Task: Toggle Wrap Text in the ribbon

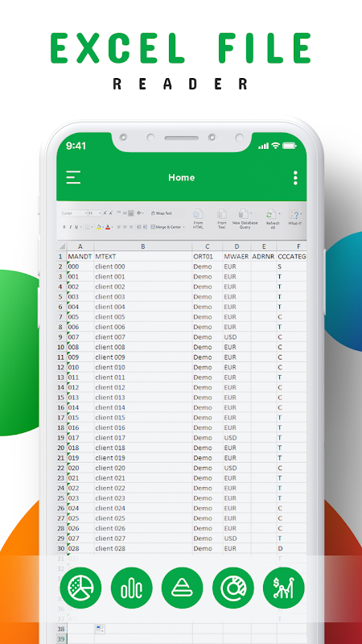Action: click(x=162, y=213)
